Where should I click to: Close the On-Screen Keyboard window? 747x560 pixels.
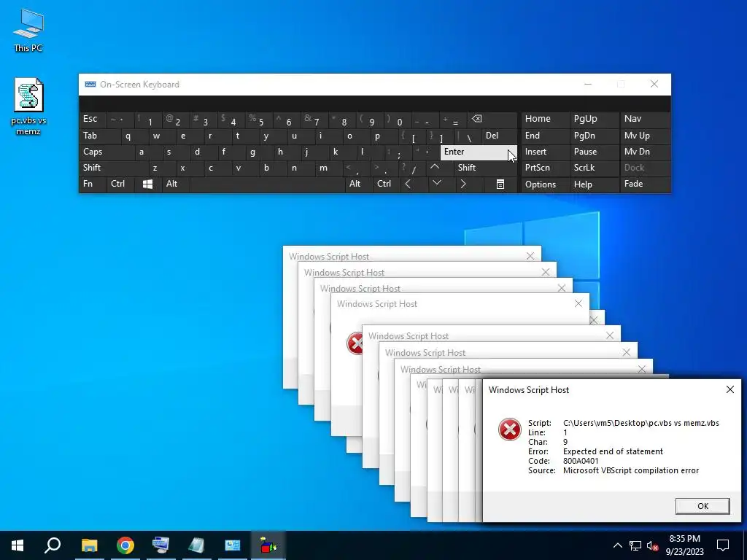(654, 85)
